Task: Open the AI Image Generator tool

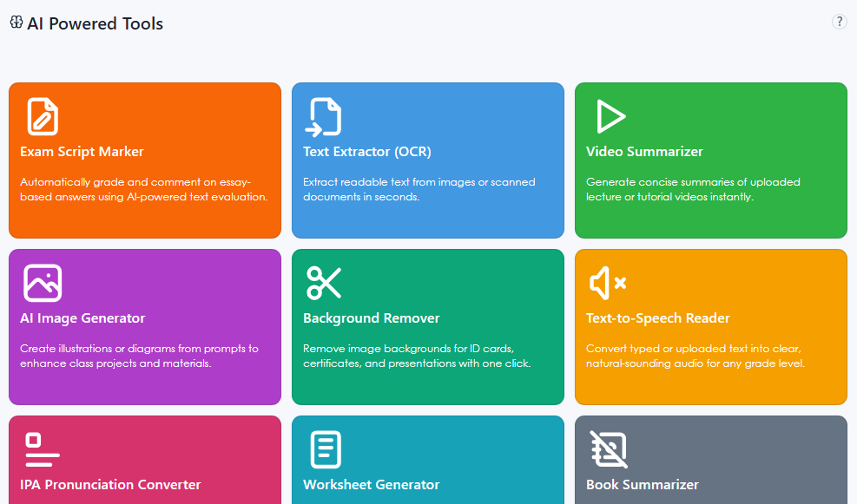Action: (x=144, y=327)
